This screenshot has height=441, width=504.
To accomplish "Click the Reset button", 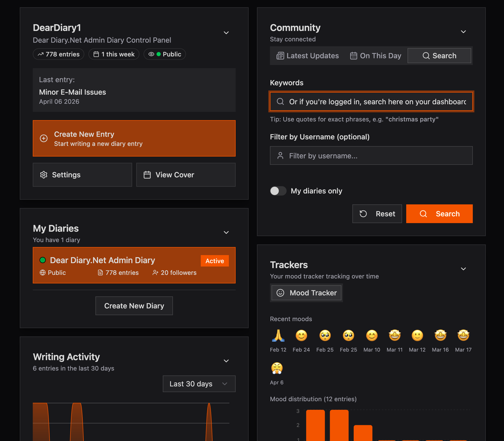I will [x=377, y=214].
